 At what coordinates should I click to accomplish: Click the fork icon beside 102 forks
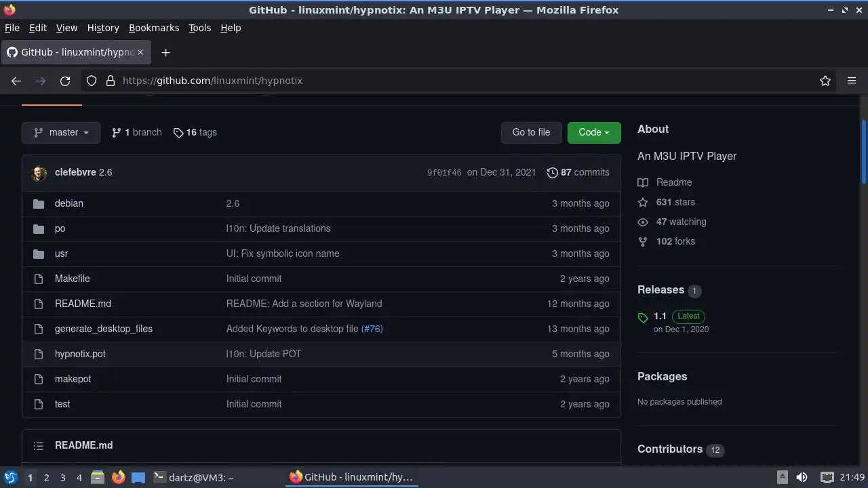click(x=643, y=241)
